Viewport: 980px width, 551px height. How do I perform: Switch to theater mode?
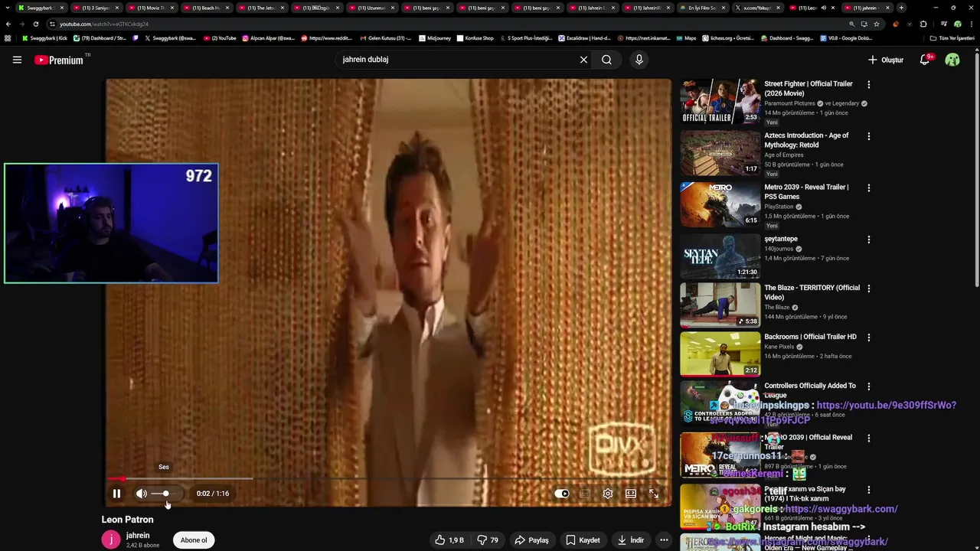631,494
